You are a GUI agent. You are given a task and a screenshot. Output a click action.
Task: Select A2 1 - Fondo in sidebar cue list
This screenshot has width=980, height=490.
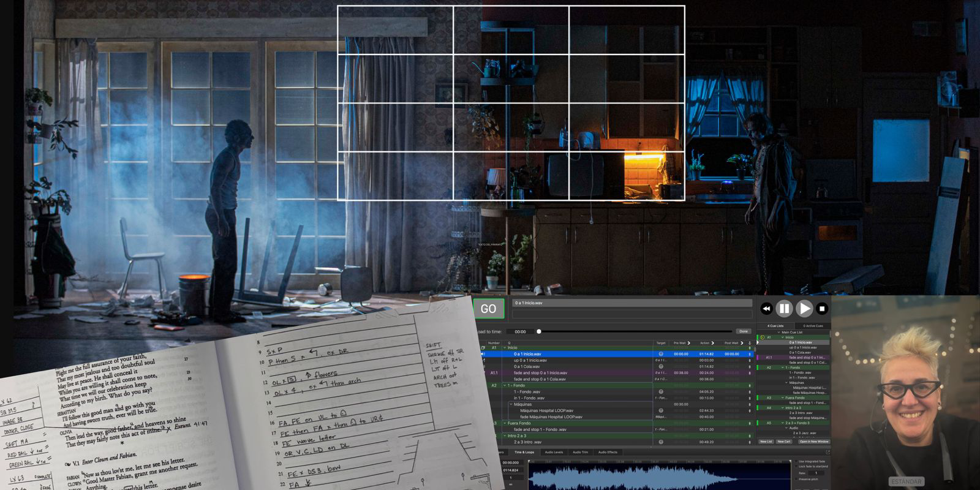point(793,367)
